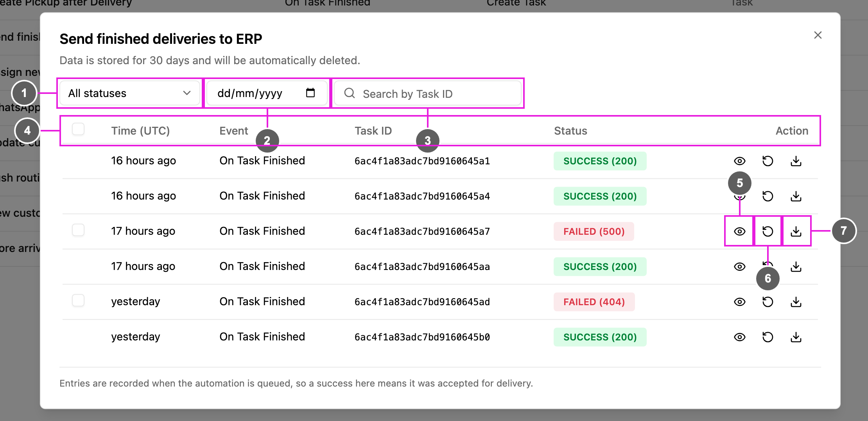Screen dimensions: 868x421
Task: Click the Action column header
Action: (x=792, y=131)
